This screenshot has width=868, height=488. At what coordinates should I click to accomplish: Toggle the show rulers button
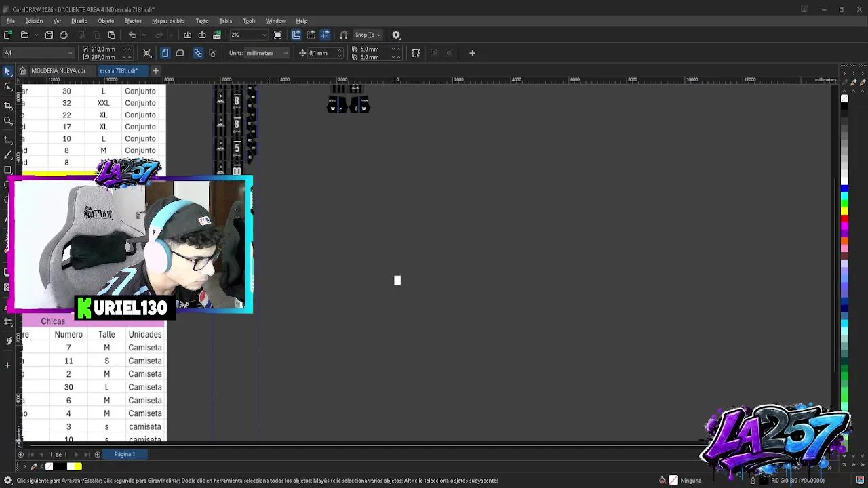pyautogui.click(x=296, y=35)
